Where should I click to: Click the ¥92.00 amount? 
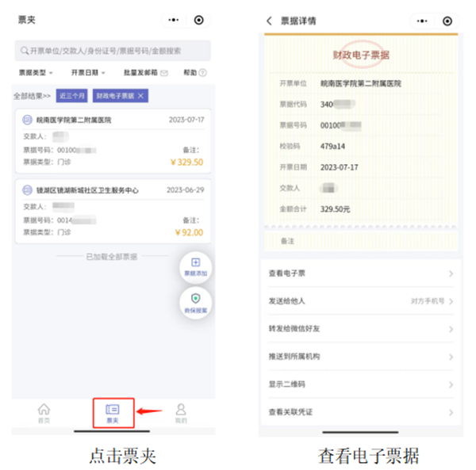(189, 232)
